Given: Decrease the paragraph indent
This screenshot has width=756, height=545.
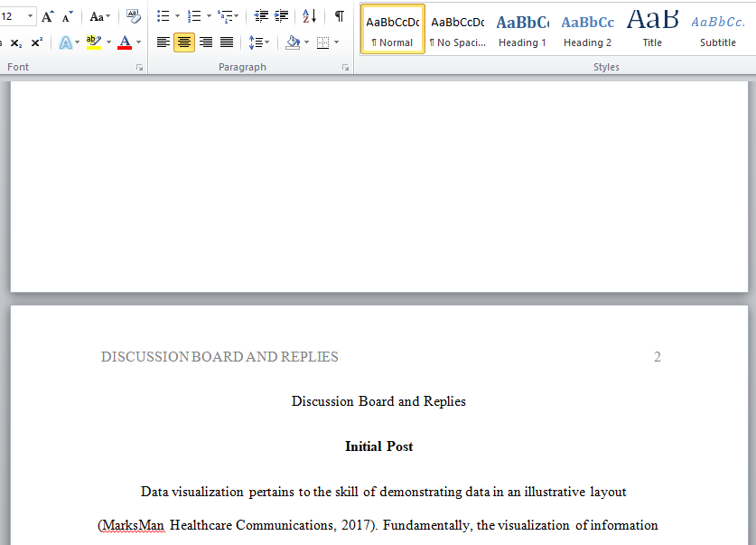Looking at the screenshot, I should click(x=261, y=16).
